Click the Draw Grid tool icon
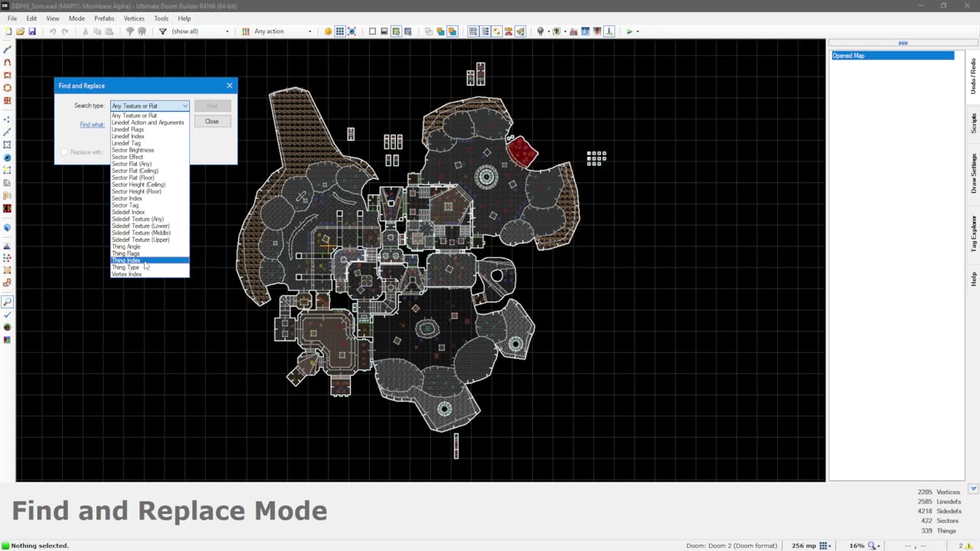 click(8, 100)
